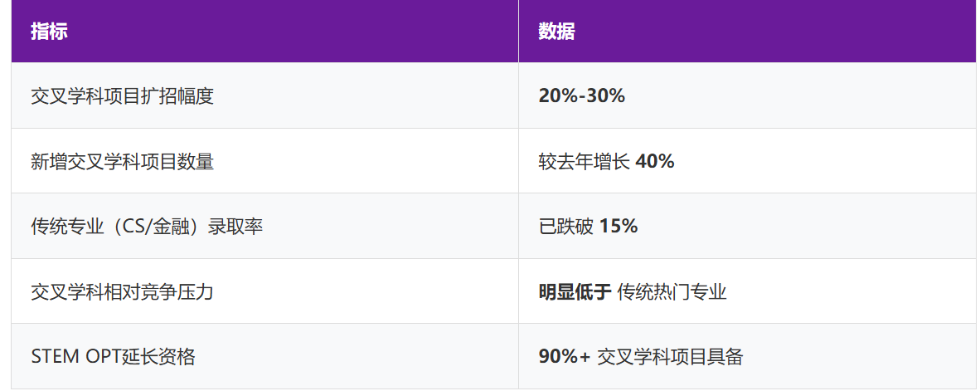Select the 交叉学科项目扩招幅度 row label
The width and height of the screenshot is (980, 391).
tap(122, 96)
